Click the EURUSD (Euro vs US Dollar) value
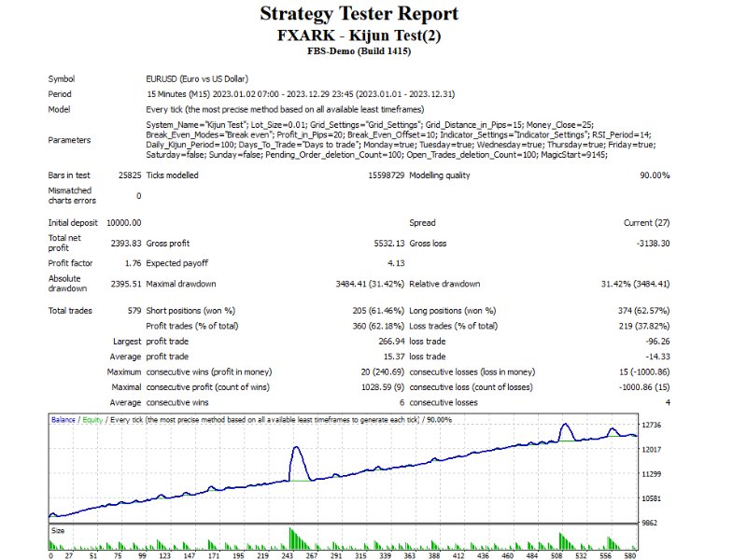Screen dimensions: 733x560 pos(197,79)
